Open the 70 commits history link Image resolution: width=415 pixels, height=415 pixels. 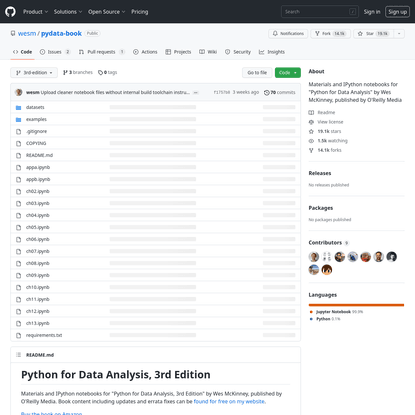point(280,92)
